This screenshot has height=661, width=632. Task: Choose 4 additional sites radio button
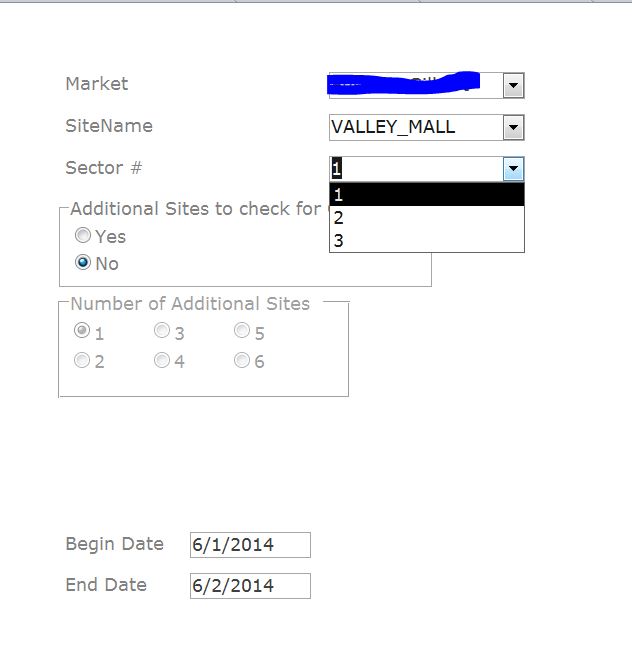click(x=162, y=360)
